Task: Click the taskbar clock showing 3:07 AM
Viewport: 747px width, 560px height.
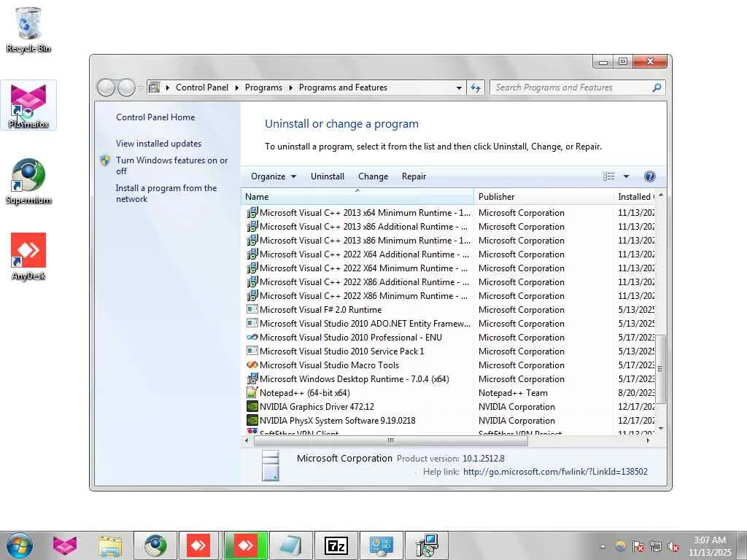Action: (x=710, y=546)
